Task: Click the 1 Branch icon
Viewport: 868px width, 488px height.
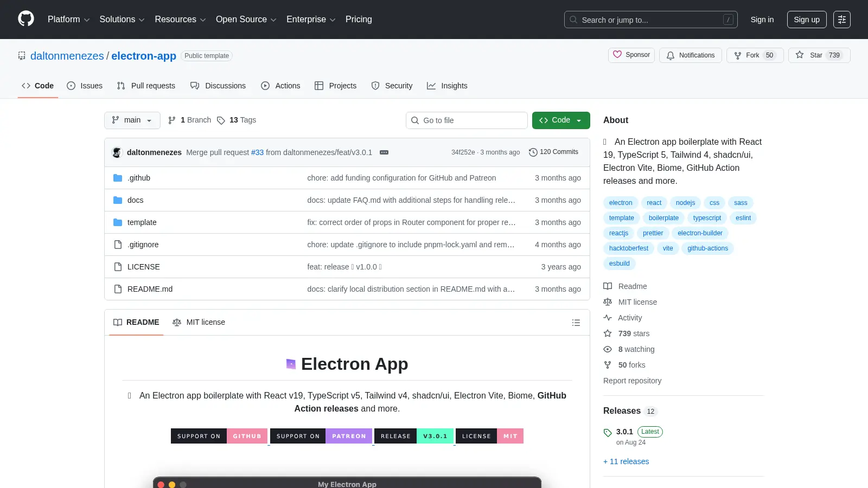Action: [172, 120]
